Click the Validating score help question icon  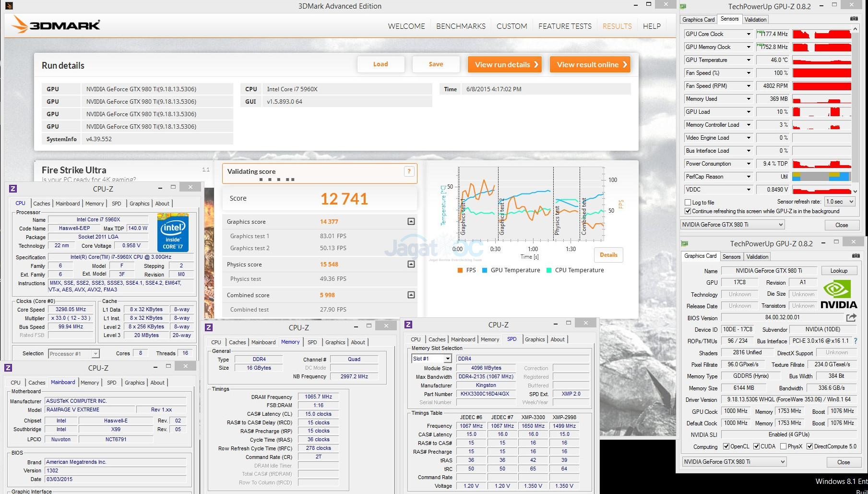pyautogui.click(x=409, y=171)
